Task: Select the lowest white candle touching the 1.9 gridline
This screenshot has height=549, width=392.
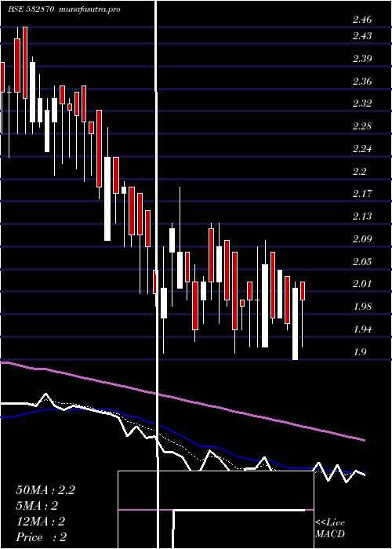Action: [x=295, y=324]
